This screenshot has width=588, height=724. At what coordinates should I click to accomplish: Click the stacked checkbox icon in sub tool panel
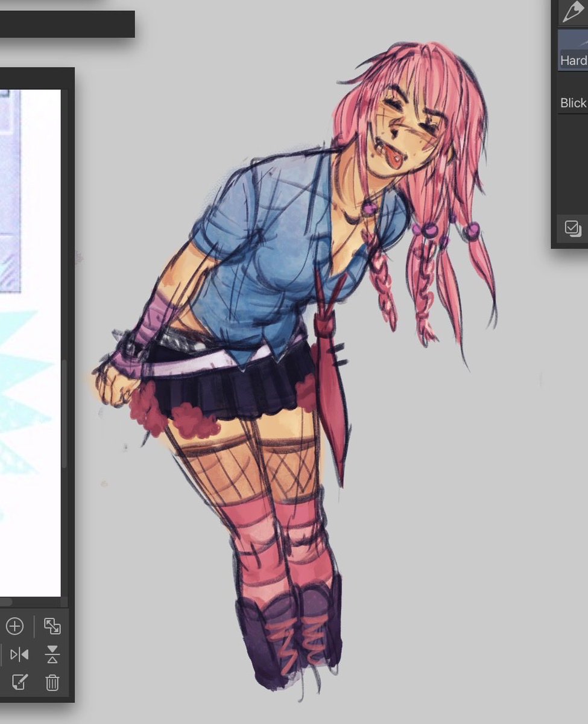pos(572,228)
